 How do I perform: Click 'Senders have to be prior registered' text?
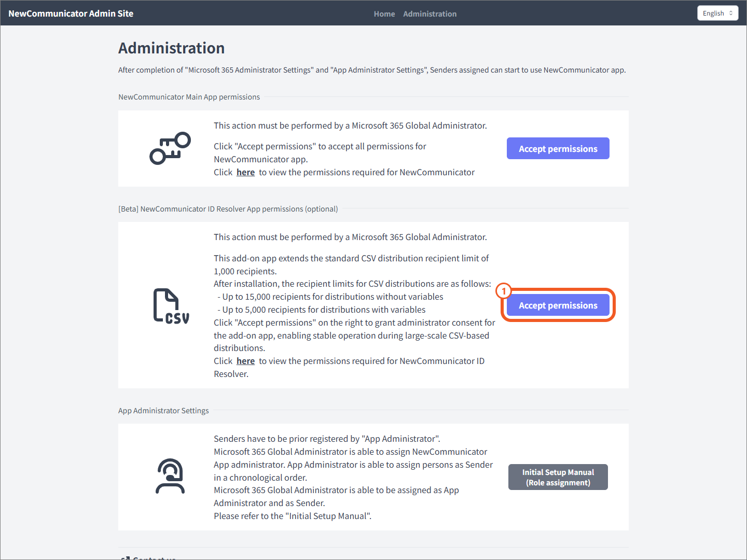point(327,439)
